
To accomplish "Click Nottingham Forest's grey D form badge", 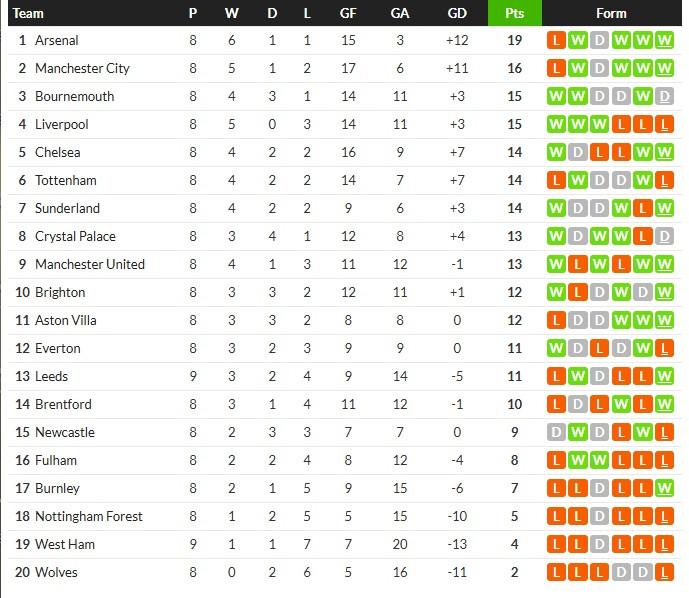I will click(600, 516).
